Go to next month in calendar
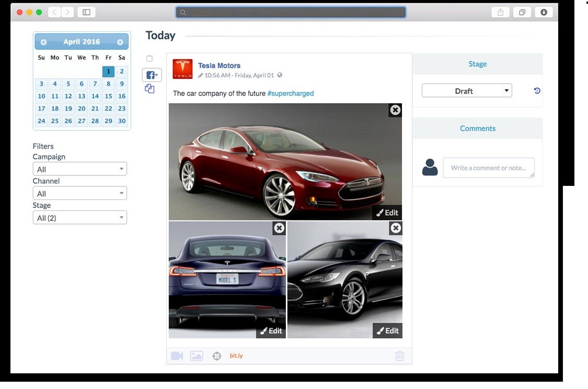 point(120,42)
